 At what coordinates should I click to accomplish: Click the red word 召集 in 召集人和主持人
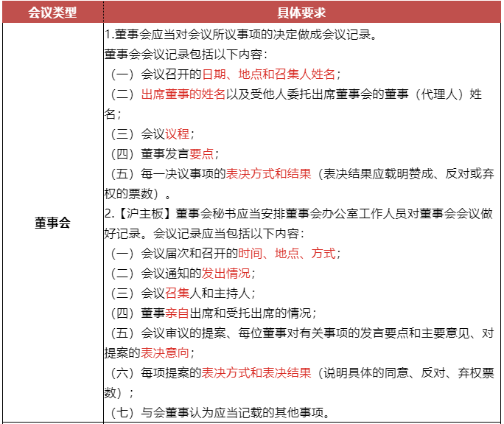click(177, 293)
